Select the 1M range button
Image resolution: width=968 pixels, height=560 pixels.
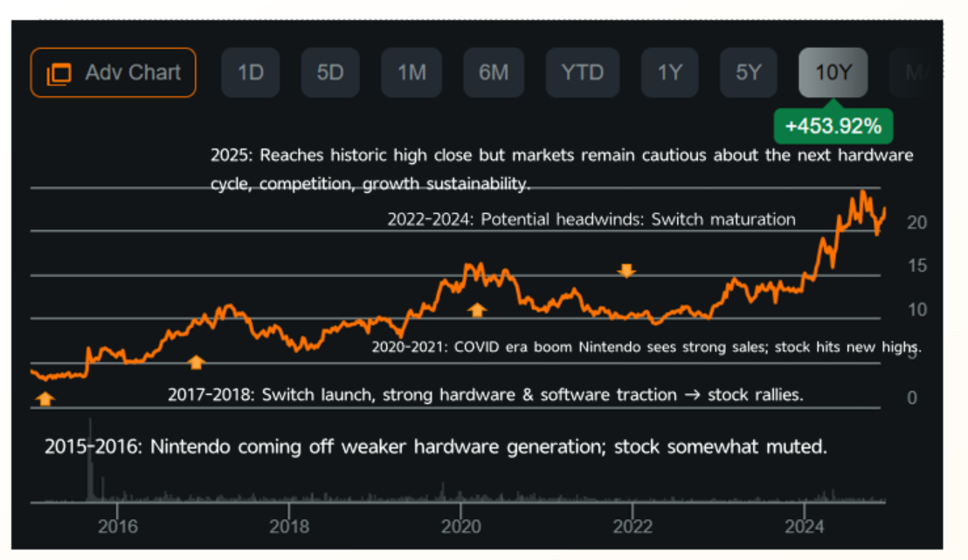411,73
